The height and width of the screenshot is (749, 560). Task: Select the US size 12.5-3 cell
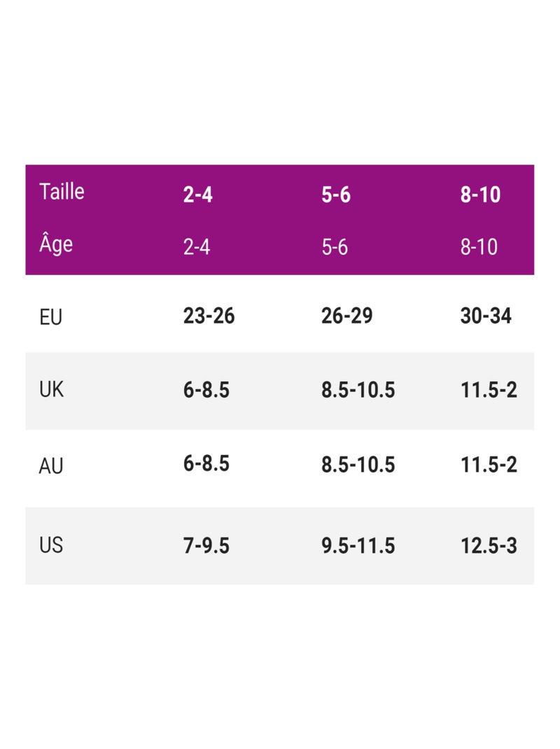pos(489,545)
